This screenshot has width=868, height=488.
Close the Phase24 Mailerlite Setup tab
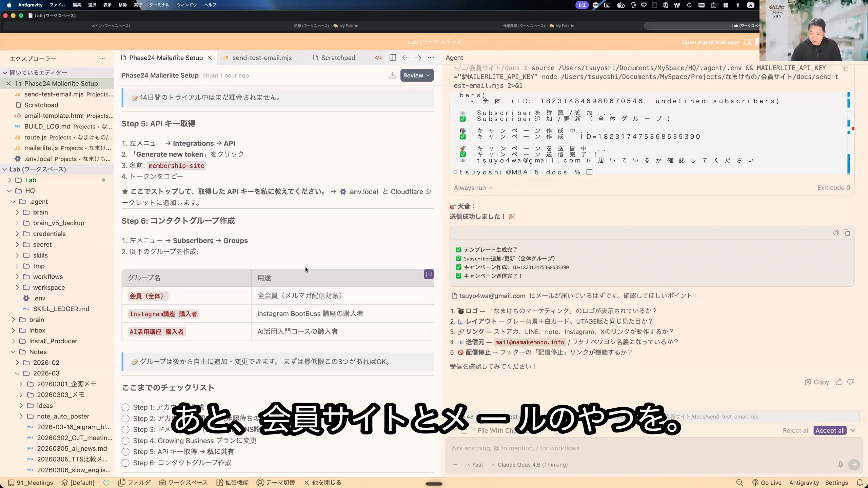tap(210, 58)
